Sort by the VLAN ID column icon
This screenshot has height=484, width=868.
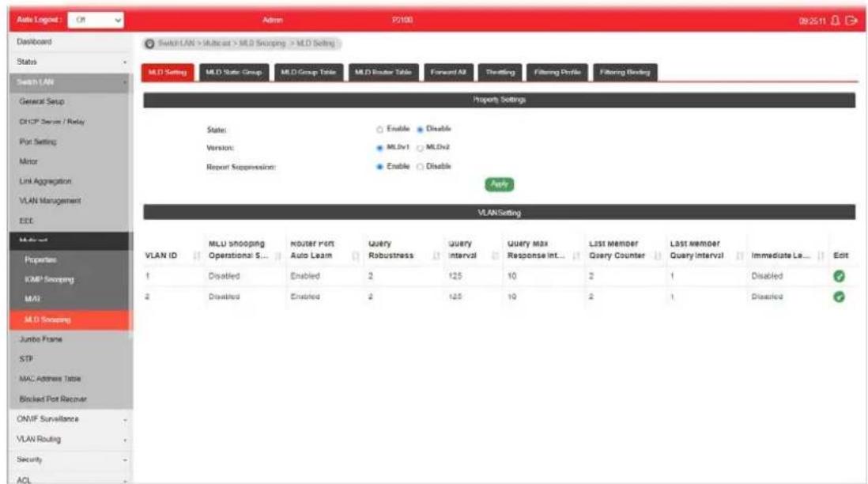(x=197, y=255)
